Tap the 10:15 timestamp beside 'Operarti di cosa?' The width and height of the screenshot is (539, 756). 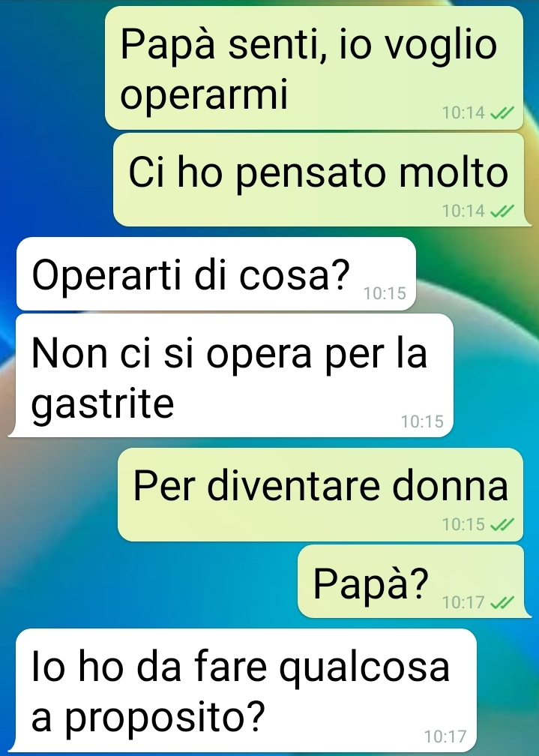pos(385,293)
